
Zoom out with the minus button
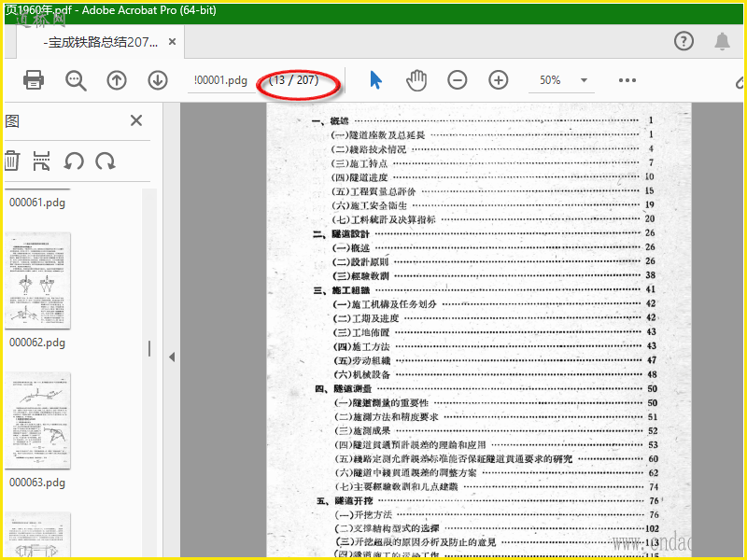pos(458,80)
